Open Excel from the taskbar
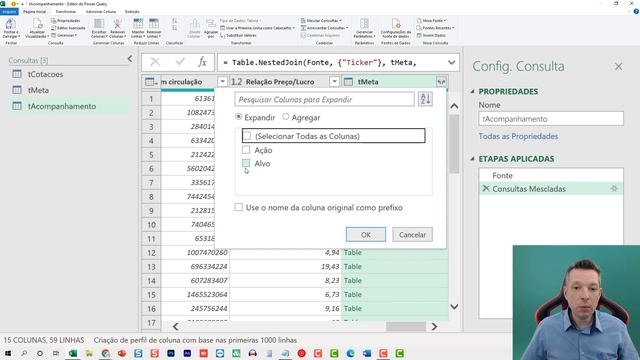The image size is (640, 360). click(x=73, y=353)
